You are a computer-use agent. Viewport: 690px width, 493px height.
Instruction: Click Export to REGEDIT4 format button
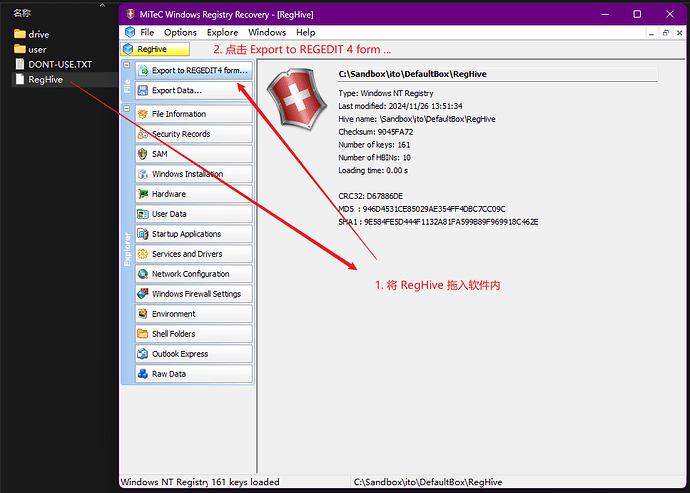point(194,70)
